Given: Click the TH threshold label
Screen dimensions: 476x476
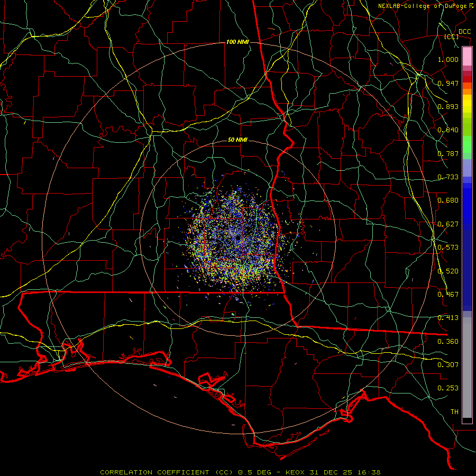Looking at the screenshot, I should 454,412.
